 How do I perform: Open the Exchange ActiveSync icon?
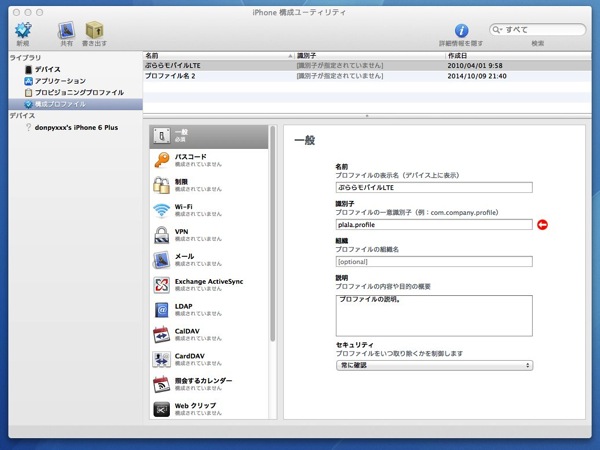tap(162, 285)
